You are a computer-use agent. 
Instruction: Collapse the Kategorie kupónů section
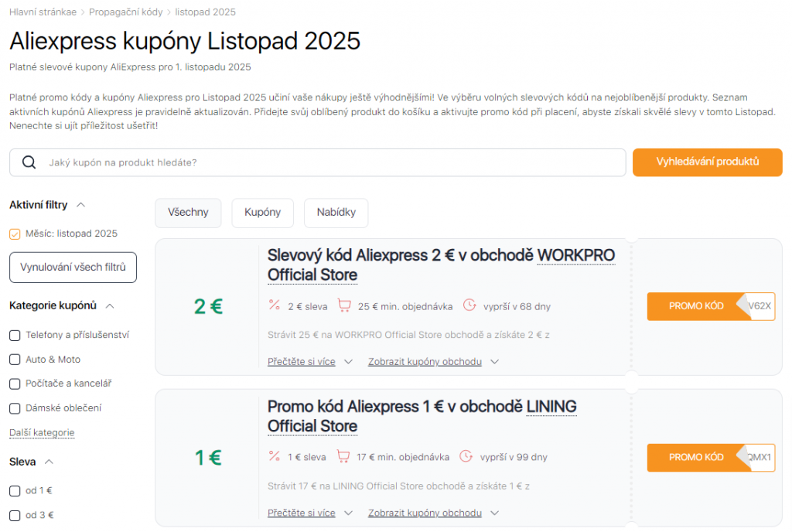tap(109, 305)
